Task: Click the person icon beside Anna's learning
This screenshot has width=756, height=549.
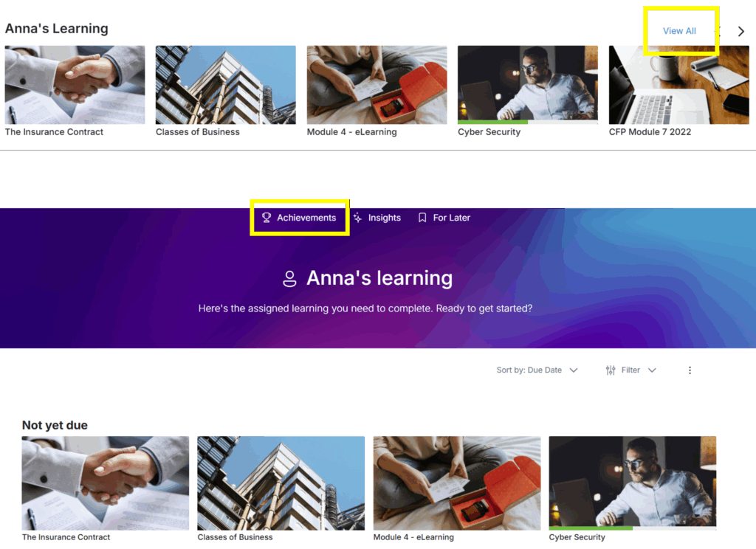Action: [x=289, y=279]
